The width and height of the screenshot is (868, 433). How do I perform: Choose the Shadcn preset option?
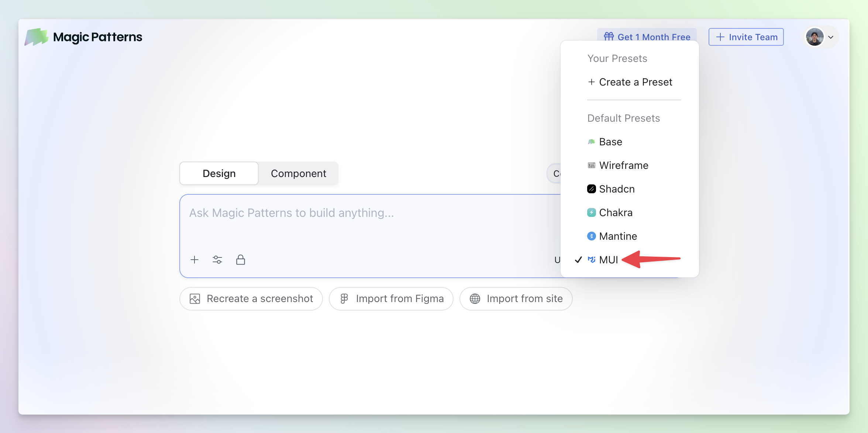click(x=616, y=189)
